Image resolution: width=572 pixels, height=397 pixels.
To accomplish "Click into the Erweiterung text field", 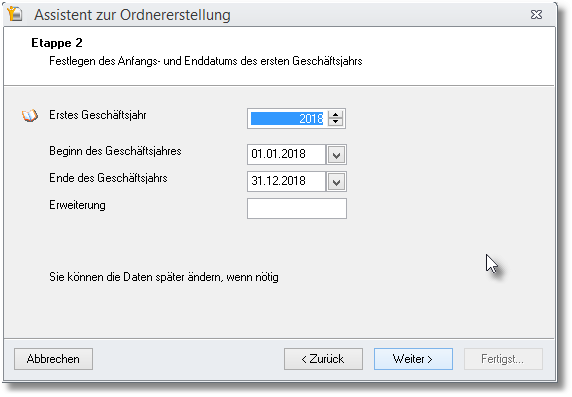I will click(x=297, y=208).
